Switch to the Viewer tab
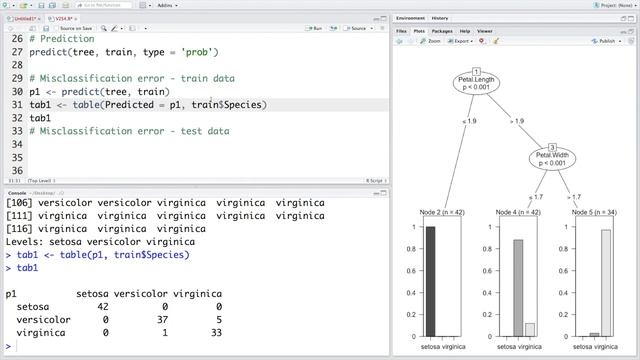Screen dimensions: 640x360 [x=484, y=31]
